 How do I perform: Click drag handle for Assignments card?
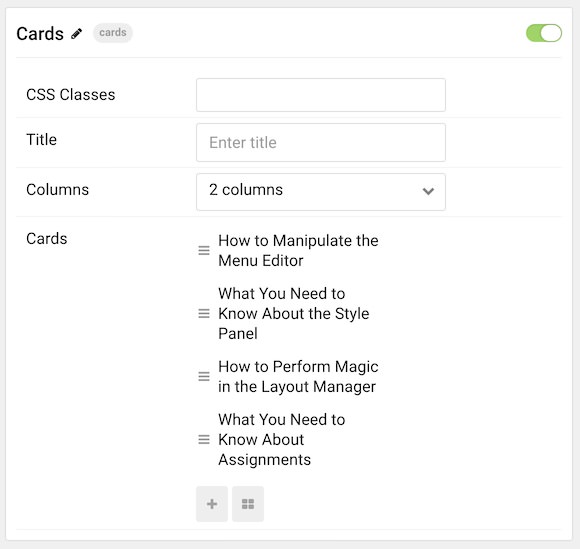[204, 439]
